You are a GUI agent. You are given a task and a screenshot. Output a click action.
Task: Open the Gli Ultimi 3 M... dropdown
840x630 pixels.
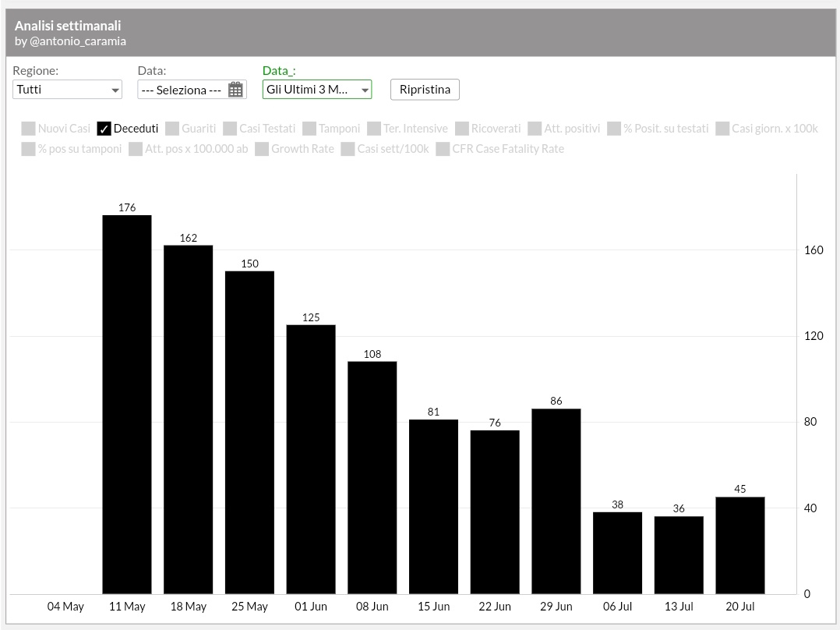pyautogui.click(x=317, y=90)
